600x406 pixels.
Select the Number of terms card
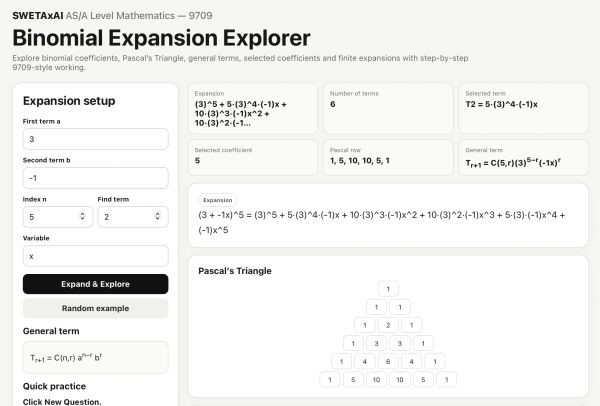[x=388, y=109]
